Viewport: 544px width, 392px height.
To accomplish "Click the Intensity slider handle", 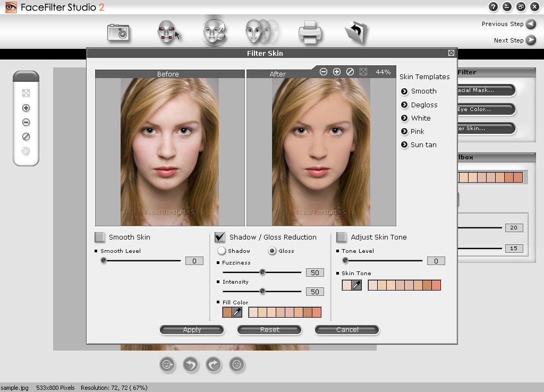I will tap(262, 292).
